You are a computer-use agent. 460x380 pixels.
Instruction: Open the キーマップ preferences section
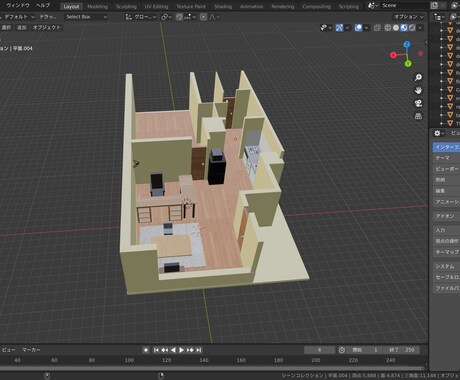(x=446, y=252)
